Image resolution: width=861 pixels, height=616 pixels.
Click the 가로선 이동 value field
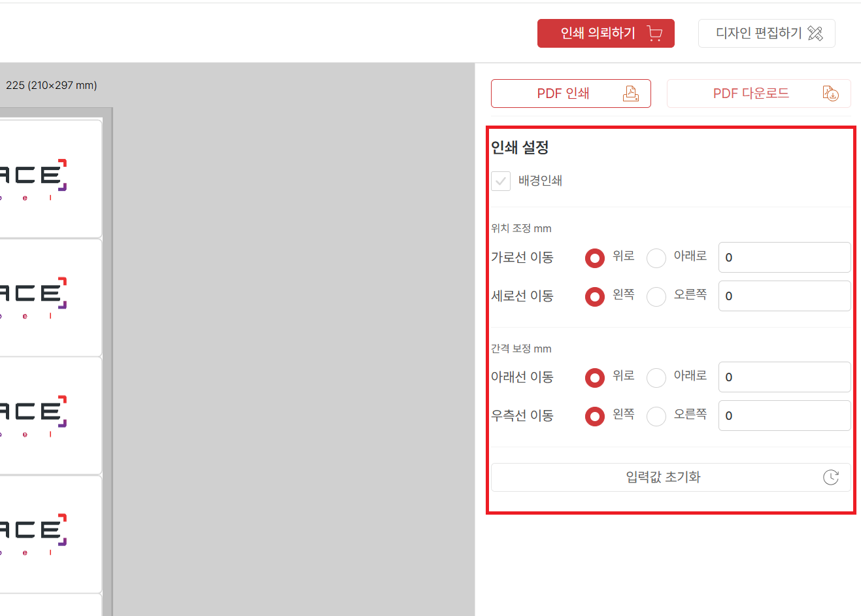pos(785,258)
